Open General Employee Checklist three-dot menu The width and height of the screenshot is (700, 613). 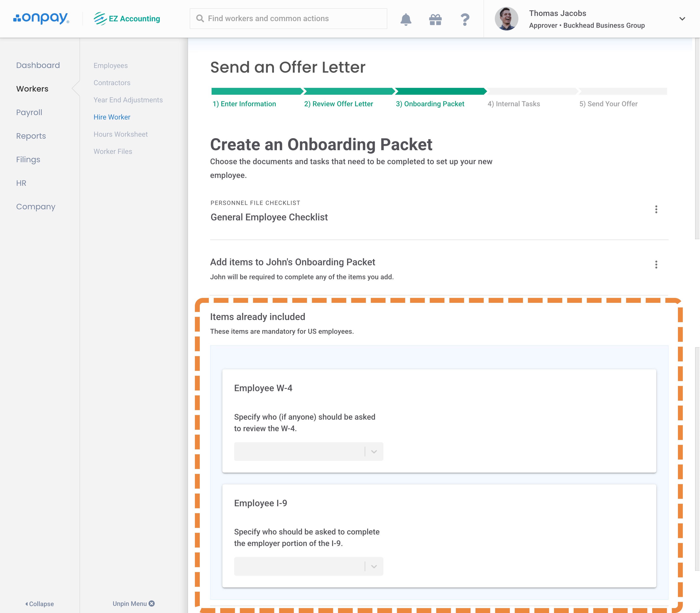tap(656, 209)
